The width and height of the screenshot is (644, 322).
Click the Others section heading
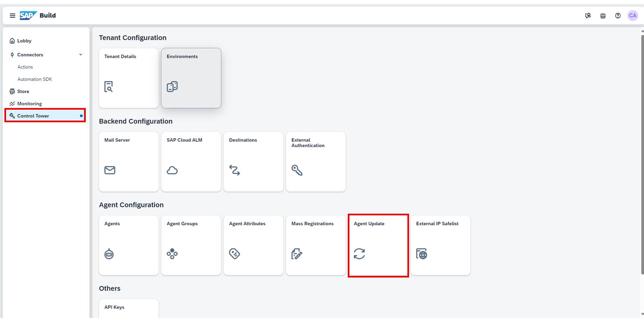109,289
